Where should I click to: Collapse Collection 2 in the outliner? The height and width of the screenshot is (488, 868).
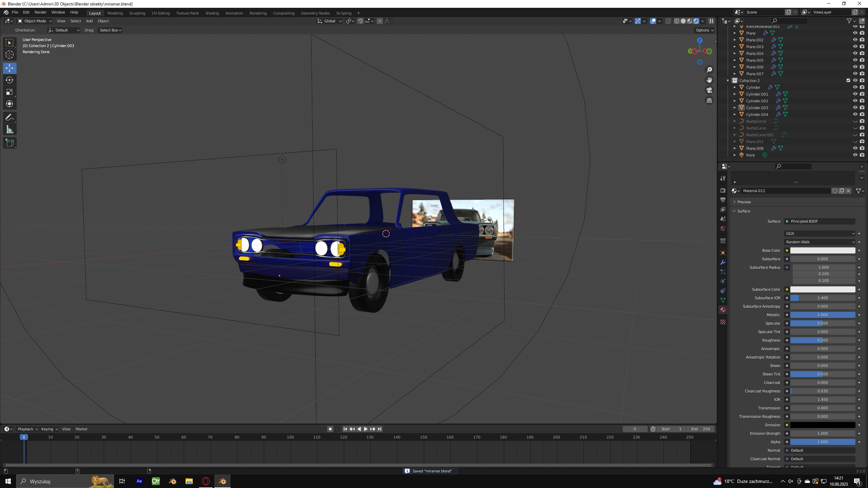click(x=728, y=80)
